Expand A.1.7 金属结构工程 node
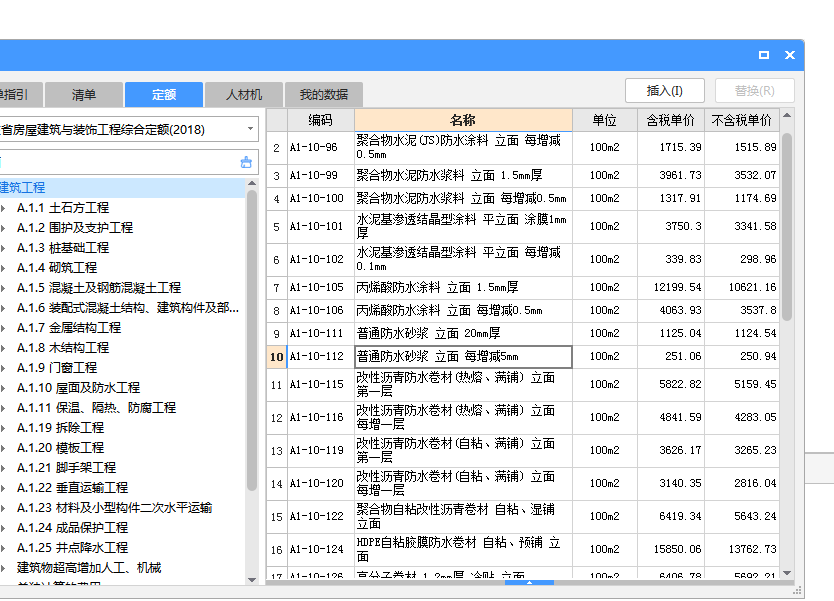Viewport: 834px width, 601px height. point(4,328)
